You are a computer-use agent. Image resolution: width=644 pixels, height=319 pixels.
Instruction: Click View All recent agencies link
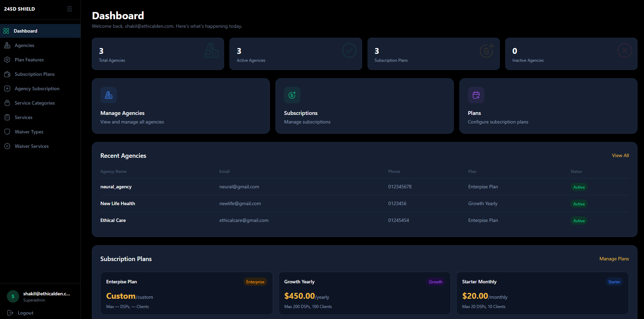(620, 155)
